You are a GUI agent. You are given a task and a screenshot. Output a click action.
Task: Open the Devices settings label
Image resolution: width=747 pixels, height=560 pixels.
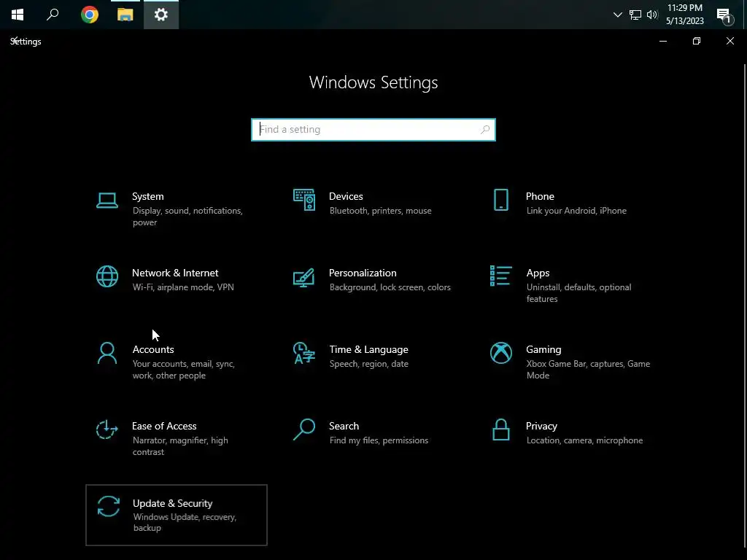(x=346, y=196)
